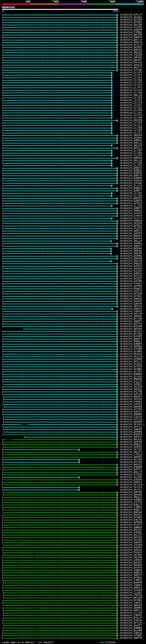The height and width of the screenshot is (644, 146).
Task: Select hit label UniRef100_P74421
Action: (x=131, y=284)
